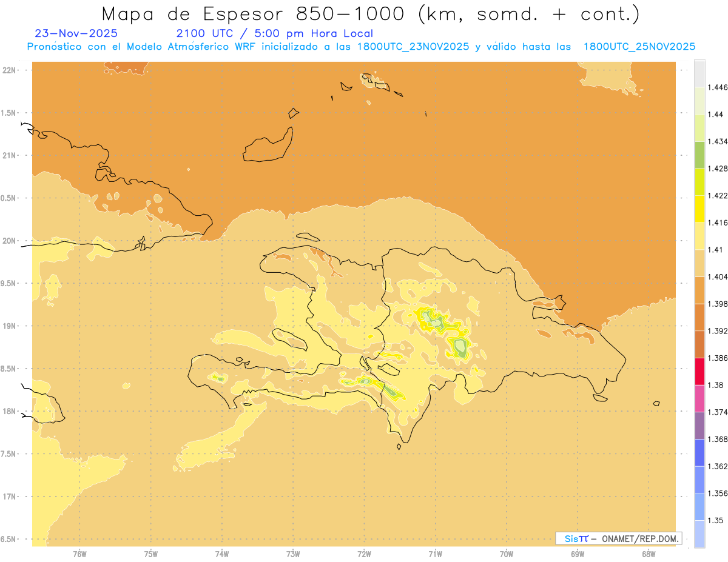The image size is (728, 562).
Task: Select the purple legend swatch between 1.368 and 1.374
Action: click(x=699, y=426)
